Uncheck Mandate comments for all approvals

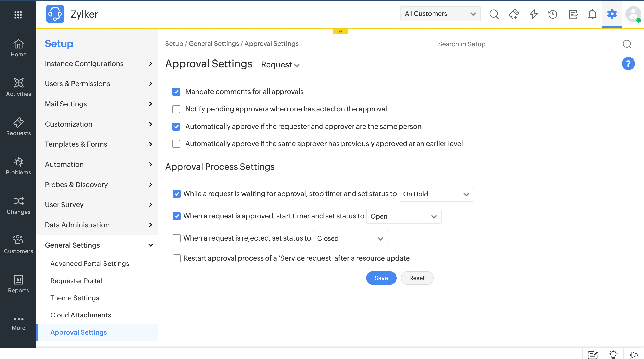coord(176,92)
